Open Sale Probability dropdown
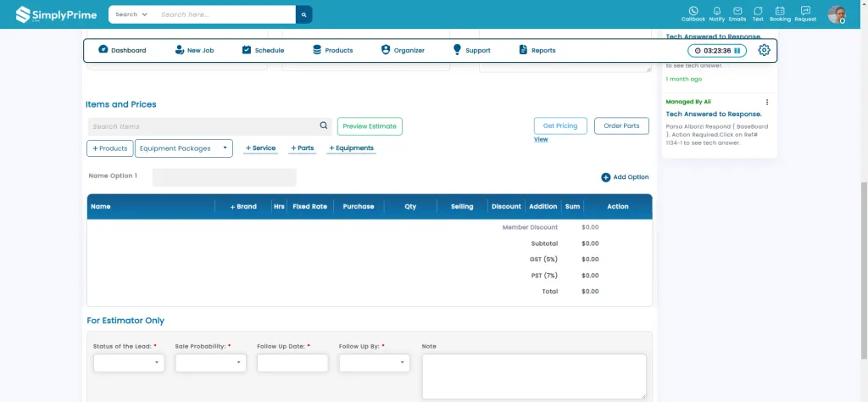868x402 pixels. coord(211,363)
